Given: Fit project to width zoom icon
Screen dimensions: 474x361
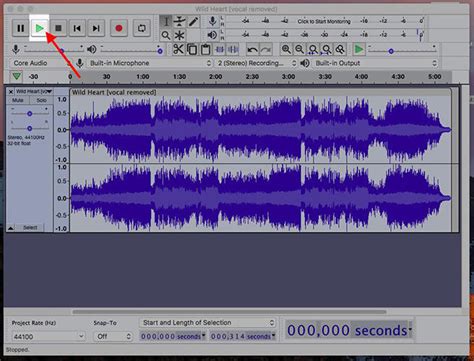Looking at the screenshot, I should click(x=327, y=49).
